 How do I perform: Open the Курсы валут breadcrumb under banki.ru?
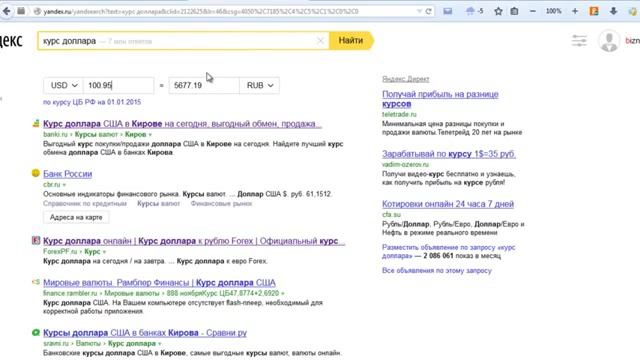(x=96, y=134)
